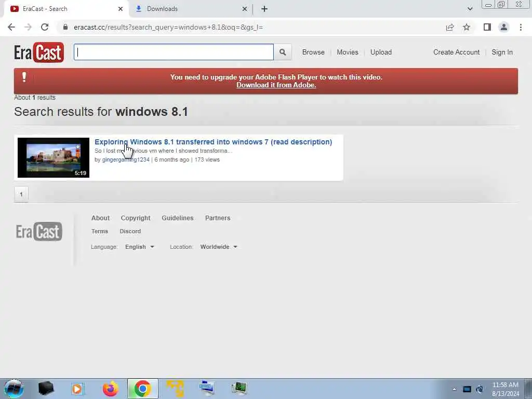Click the browser forward arrow
The height and width of the screenshot is (399, 532).
(28, 27)
